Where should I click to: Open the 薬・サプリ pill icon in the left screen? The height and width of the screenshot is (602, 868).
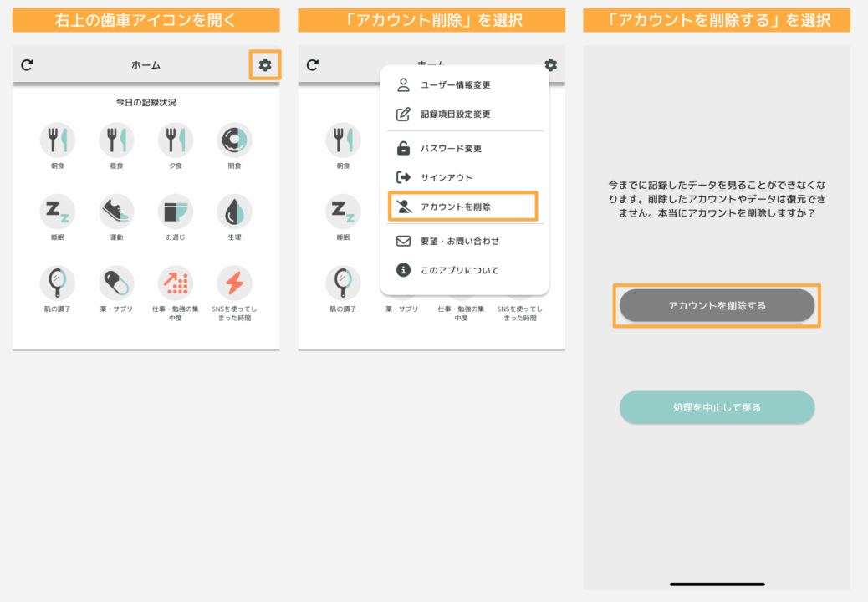(116, 283)
